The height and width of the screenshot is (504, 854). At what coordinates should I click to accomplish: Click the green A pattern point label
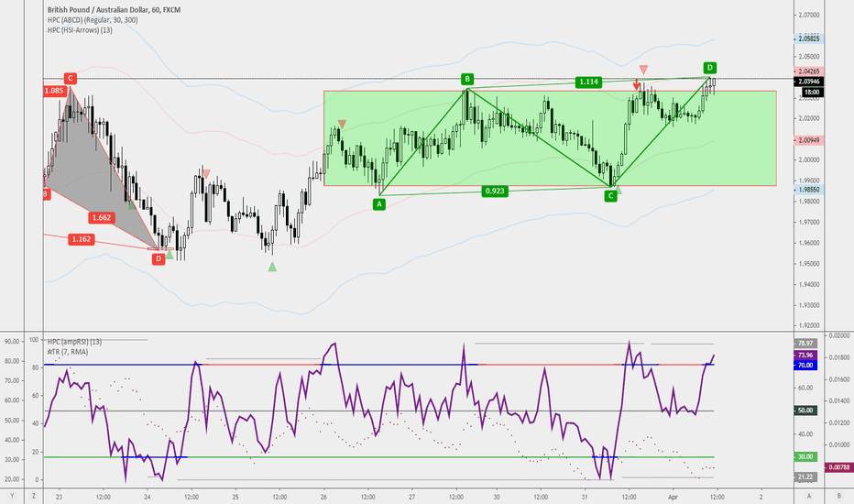(379, 204)
